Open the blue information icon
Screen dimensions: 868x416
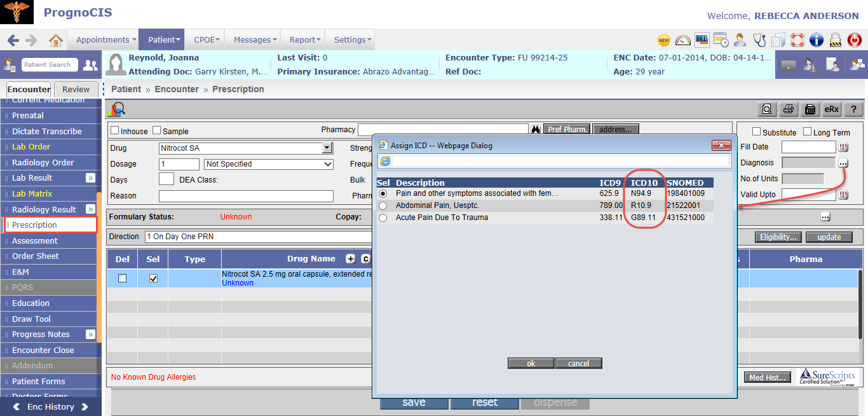[817, 40]
